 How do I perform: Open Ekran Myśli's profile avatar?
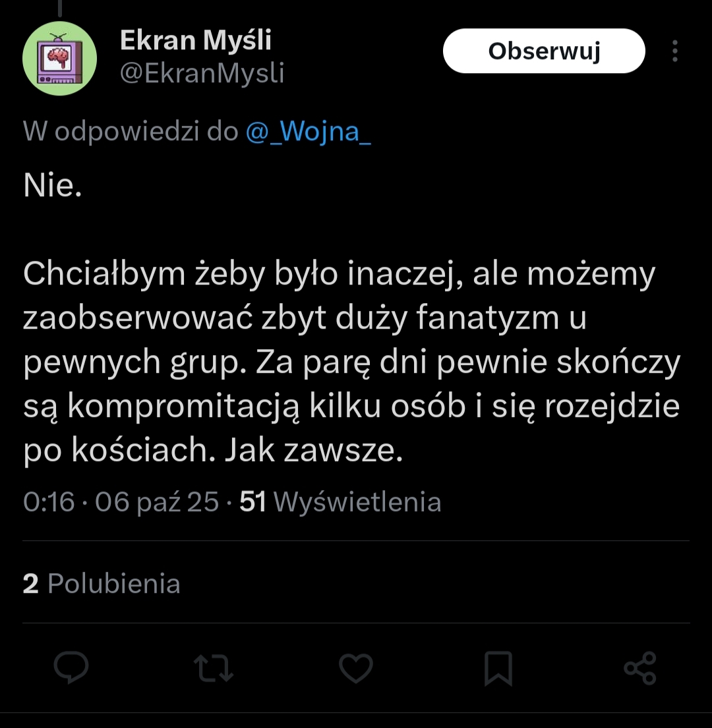pos(60,58)
